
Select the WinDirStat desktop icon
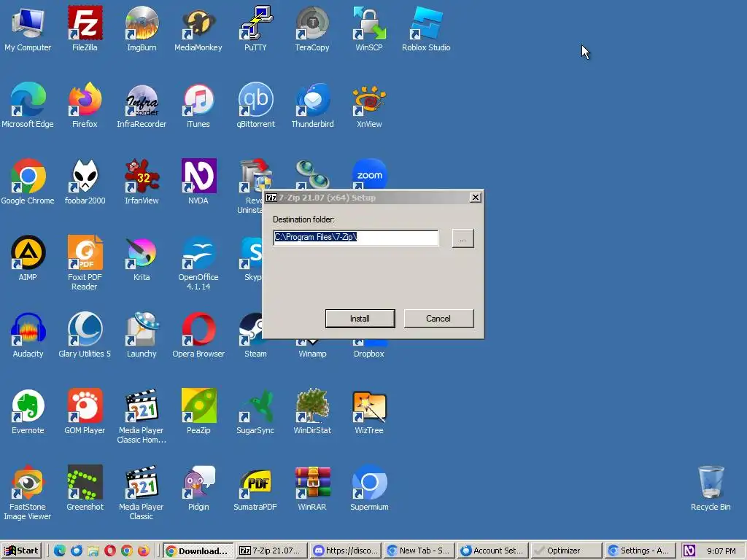point(312,412)
